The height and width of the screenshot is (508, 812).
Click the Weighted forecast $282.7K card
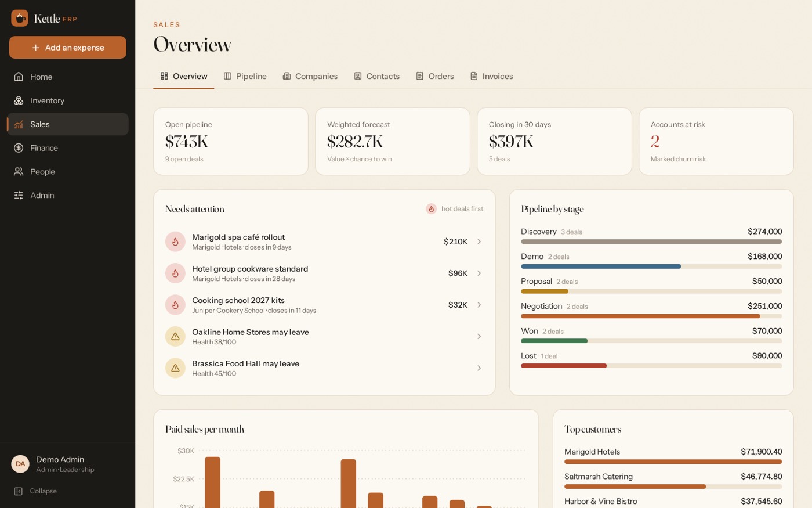tap(393, 142)
